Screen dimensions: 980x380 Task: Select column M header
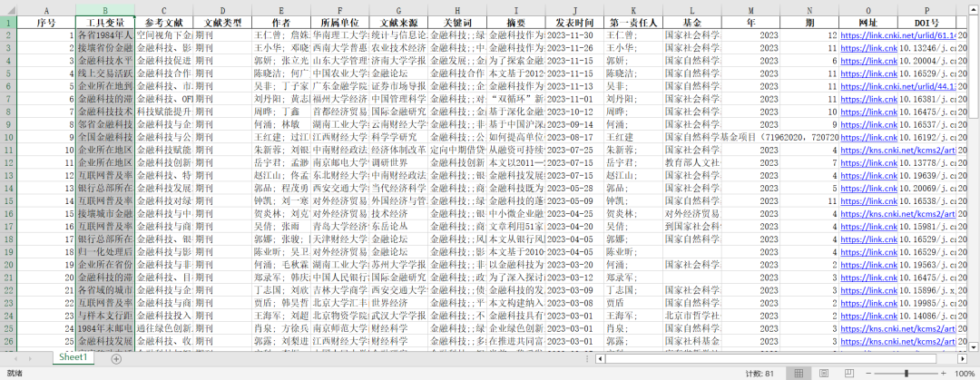pos(751,11)
